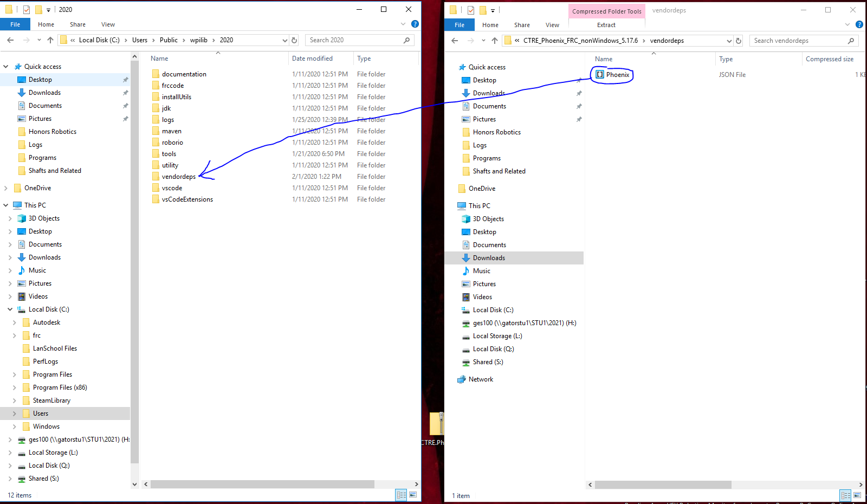The height and width of the screenshot is (504, 867).
Task: Open File menu in the 2020 window
Action: coord(15,24)
